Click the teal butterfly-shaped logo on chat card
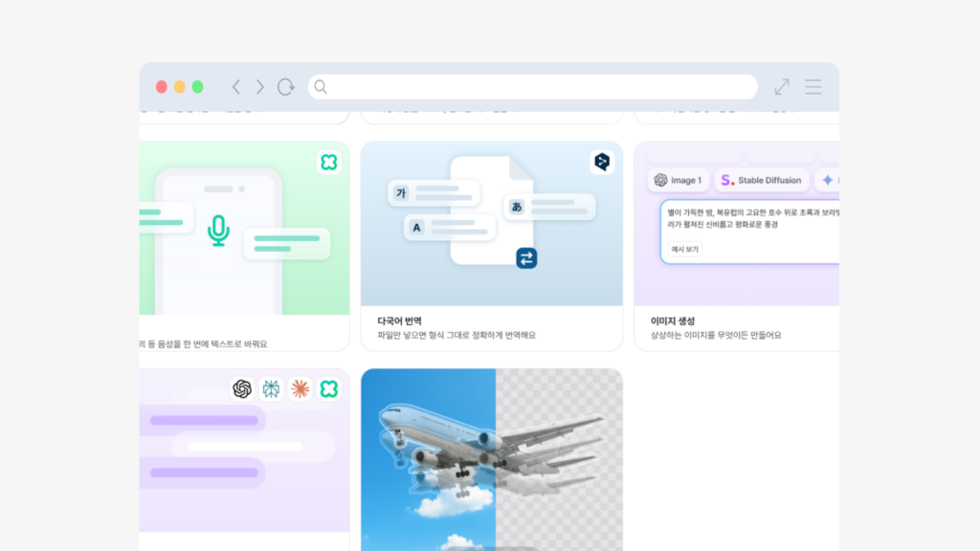Viewport: 980px width, 551px height. (x=271, y=388)
